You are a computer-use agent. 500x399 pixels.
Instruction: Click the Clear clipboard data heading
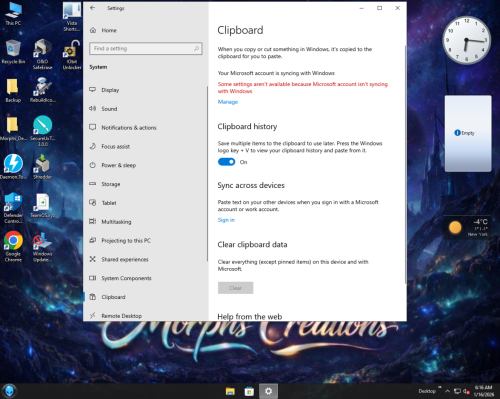[252, 245]
